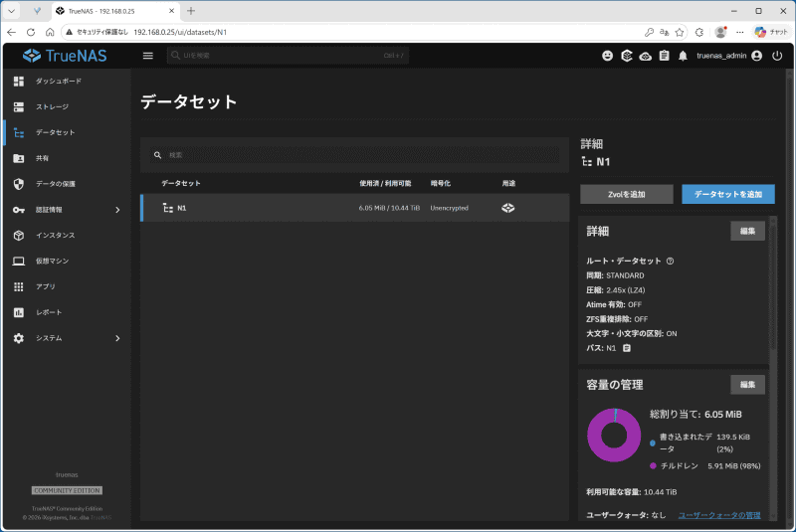Open System (システム) gear item
796x532 pixels.
[x=19, y=338]
